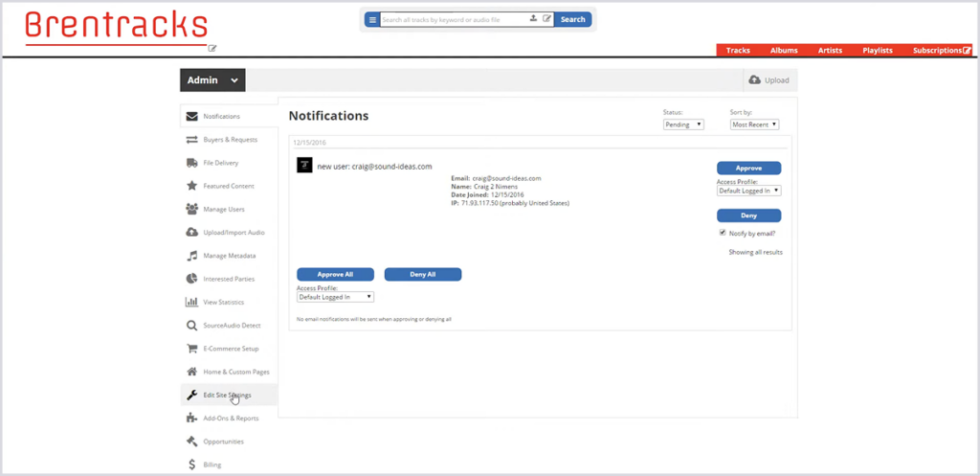Open Manage Metadata from the sidebar
980x476 pixels.
[229, 256]
